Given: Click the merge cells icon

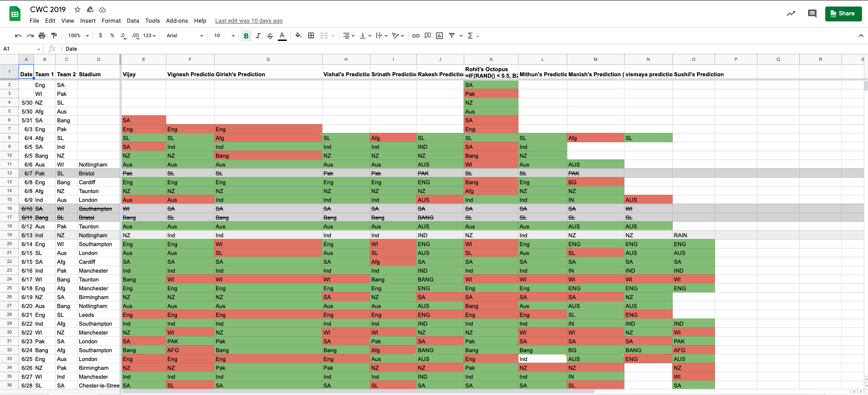Looking at the screenshot, I should coord(324,36).
